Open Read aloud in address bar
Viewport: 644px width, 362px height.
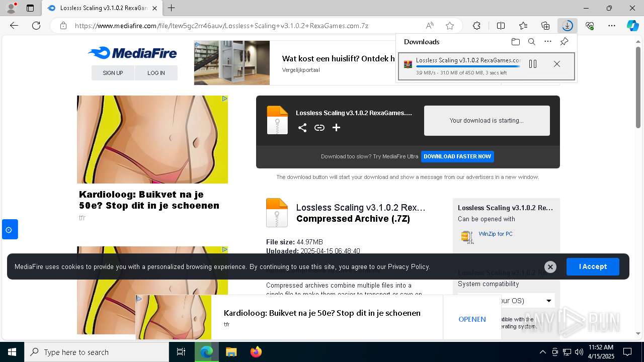(430, 26)
